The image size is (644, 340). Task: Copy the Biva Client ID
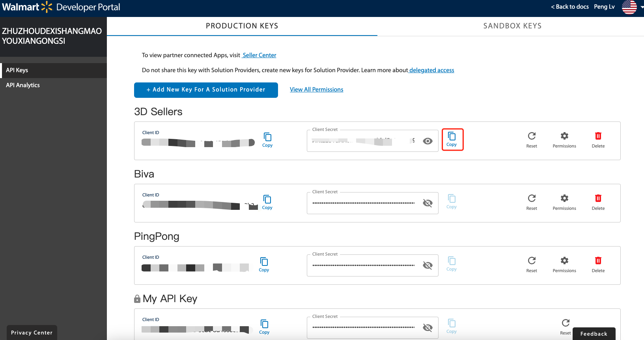click(267, 202)
